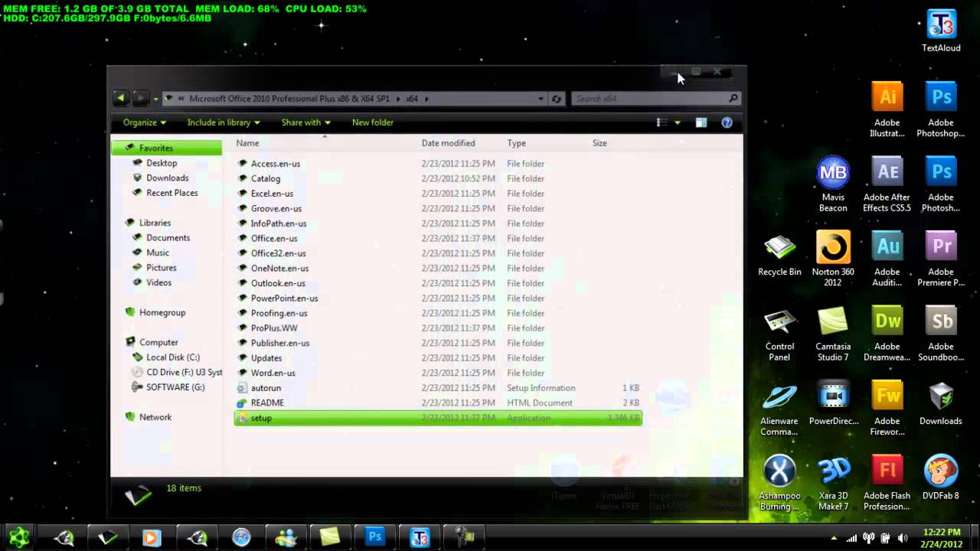This screenshot has width=980, height=551.
Task: Open Explorer help question mark icon
Action: (x=727, y=122)
